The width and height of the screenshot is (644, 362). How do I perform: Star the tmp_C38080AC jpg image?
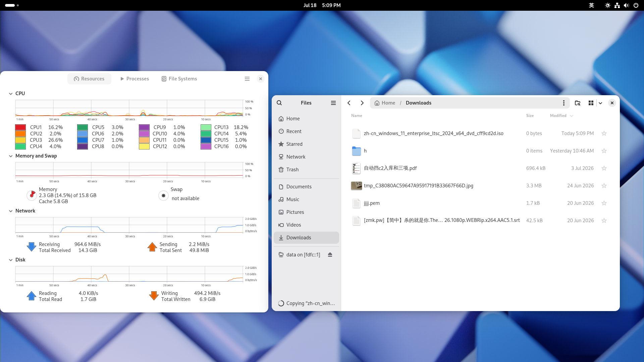(604, 186)
